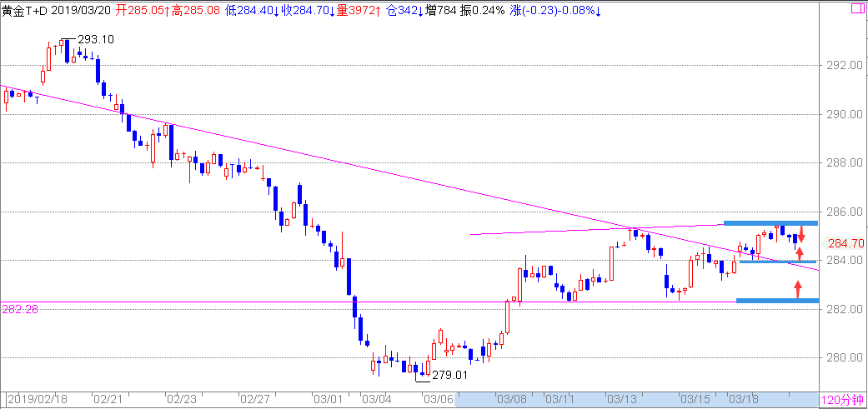Click the 收284.70 close price value

306,9
